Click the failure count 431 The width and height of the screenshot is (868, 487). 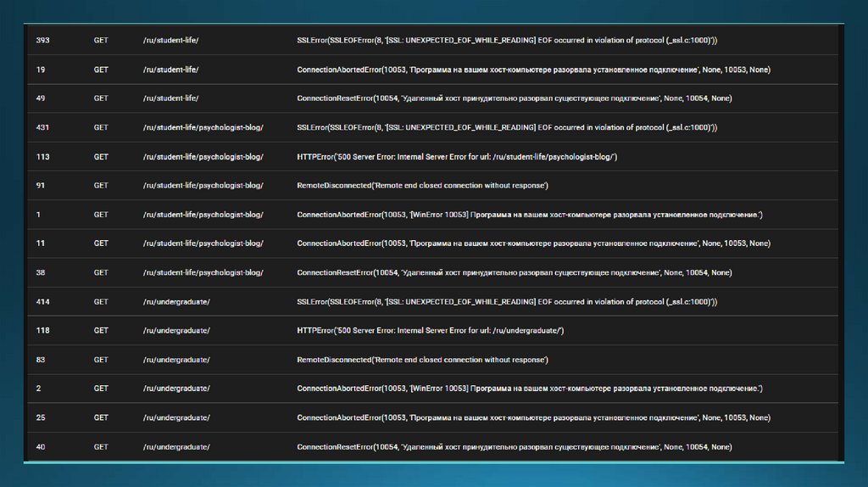(42, 127)
